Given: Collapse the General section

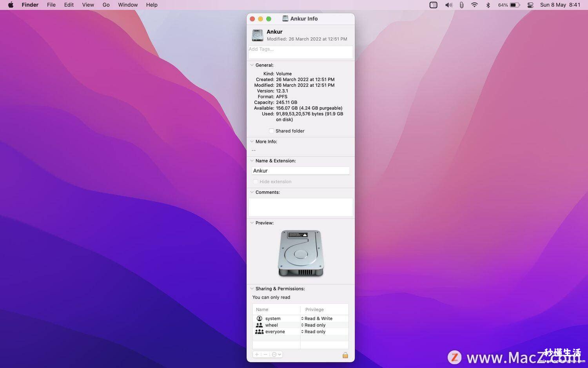Looking at the screenshot, I should coord(252,65).
